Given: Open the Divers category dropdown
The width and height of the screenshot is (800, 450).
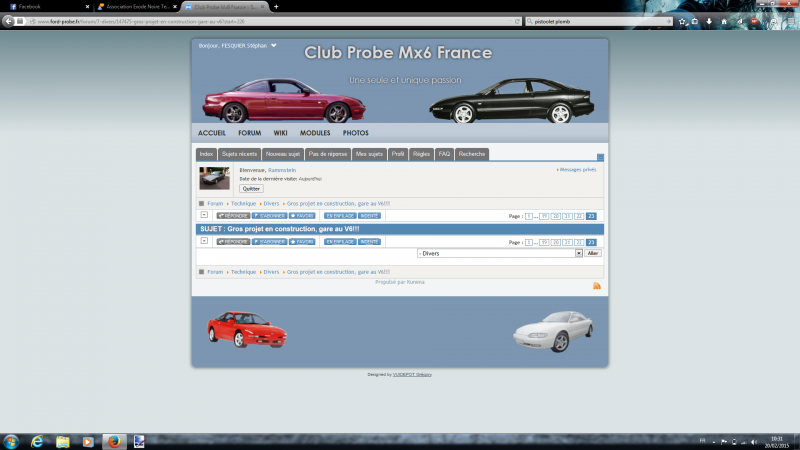Looking at the screenshot, I should coord(500,253).
